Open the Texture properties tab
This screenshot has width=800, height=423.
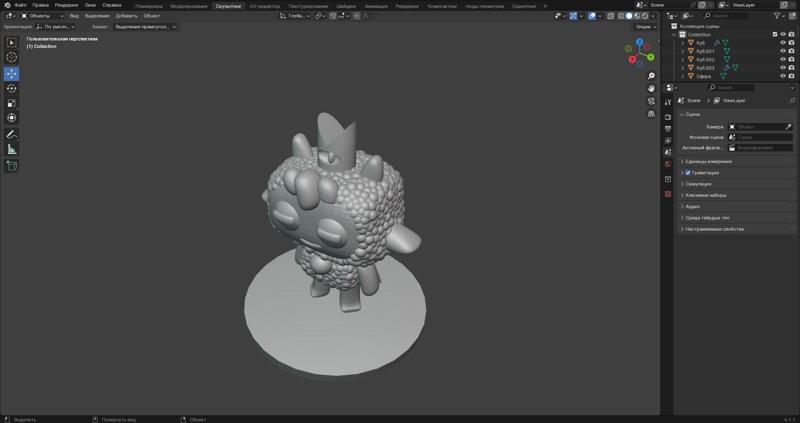(668, 194)
